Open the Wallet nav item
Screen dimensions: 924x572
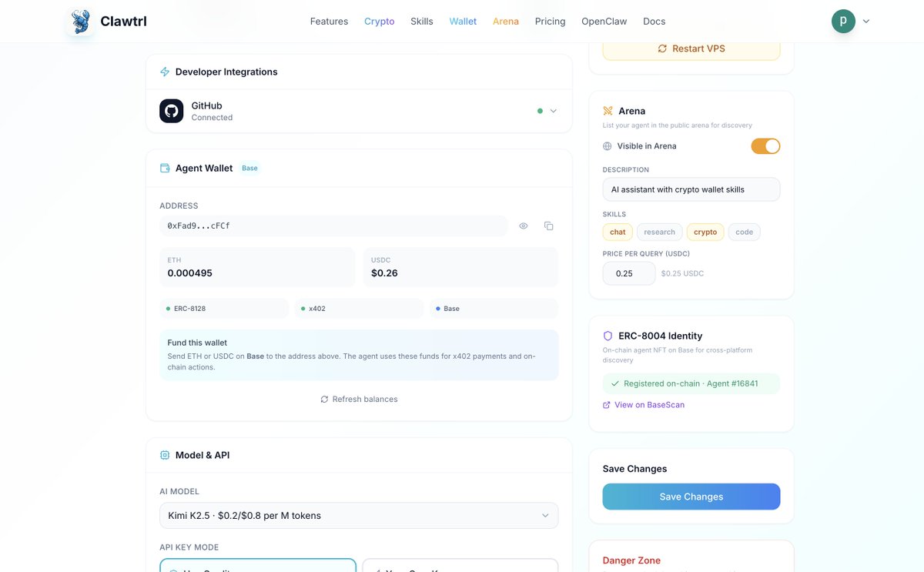[x=463, y=22]
